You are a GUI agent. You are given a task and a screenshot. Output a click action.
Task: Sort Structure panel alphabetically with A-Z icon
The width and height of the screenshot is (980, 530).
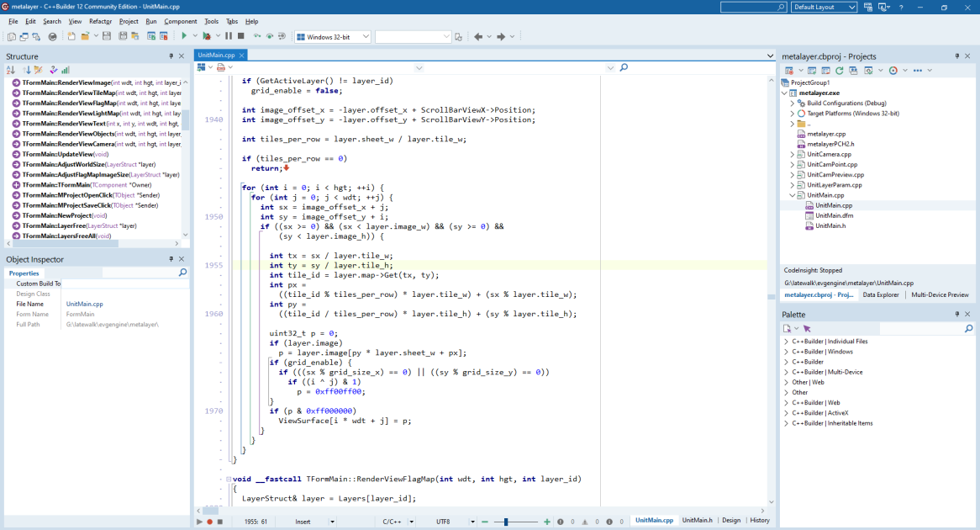point(11,70)
